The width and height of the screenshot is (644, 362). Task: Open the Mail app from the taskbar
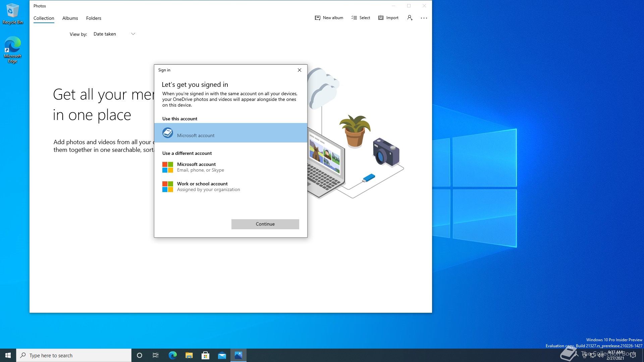point(222,355)
